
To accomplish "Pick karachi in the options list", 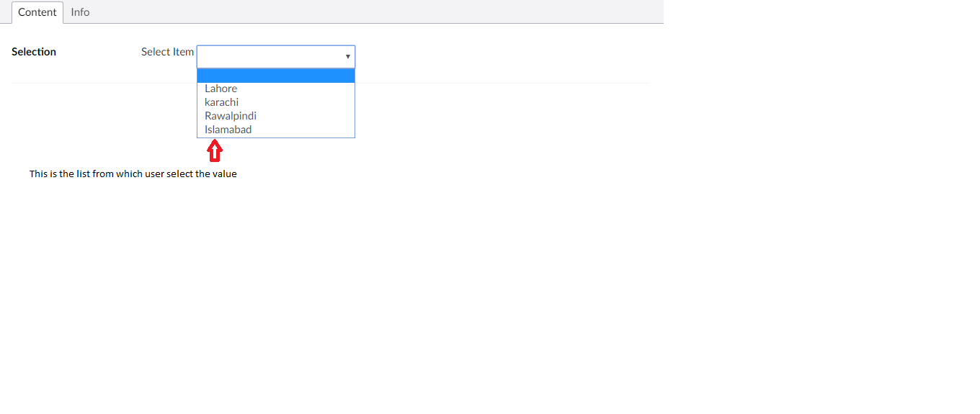I will point(221,102).
